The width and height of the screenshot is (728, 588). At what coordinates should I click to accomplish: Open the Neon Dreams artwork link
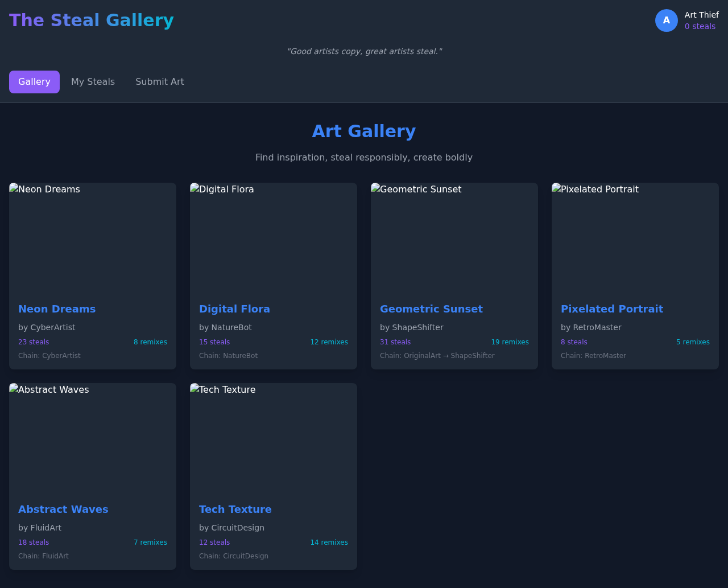tap(57, 309)
